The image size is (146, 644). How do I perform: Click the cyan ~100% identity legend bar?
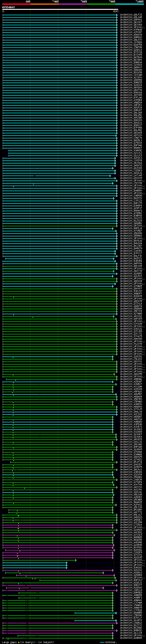click(129, 4)
